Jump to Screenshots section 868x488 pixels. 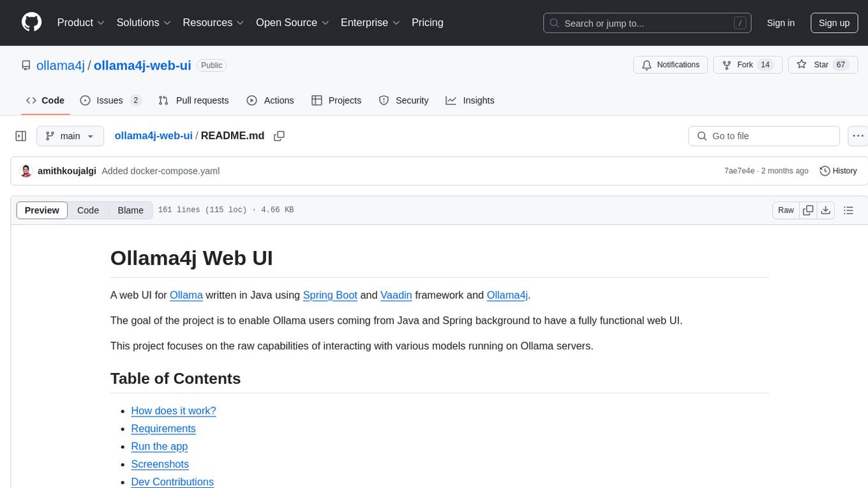coord(160,464)
